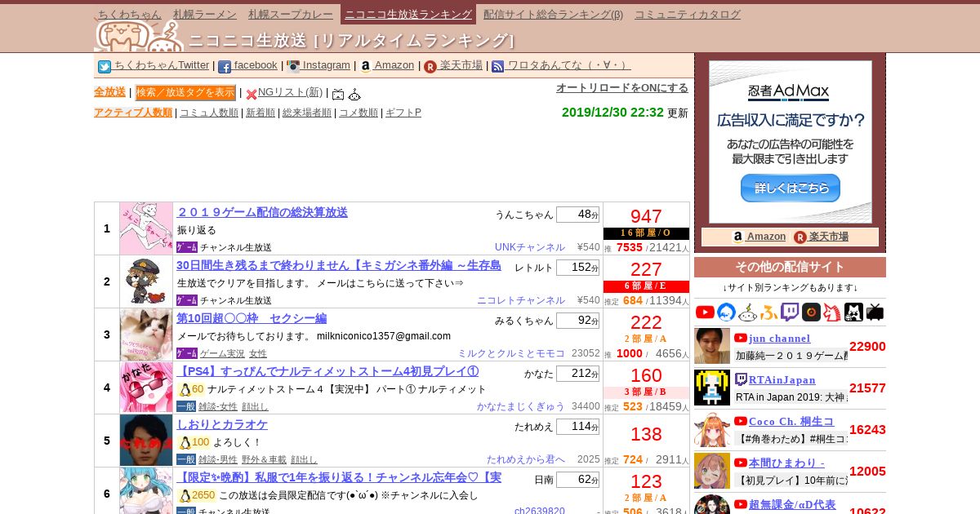980x514 pixels.
Task: Open NGリスト(新) link
Action: 290,92
